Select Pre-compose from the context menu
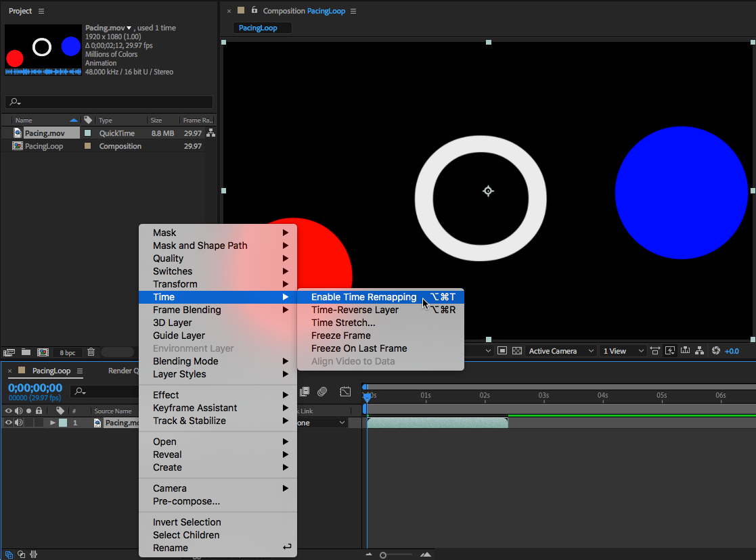This screenshot has width=756, height=560. point(186,501)
